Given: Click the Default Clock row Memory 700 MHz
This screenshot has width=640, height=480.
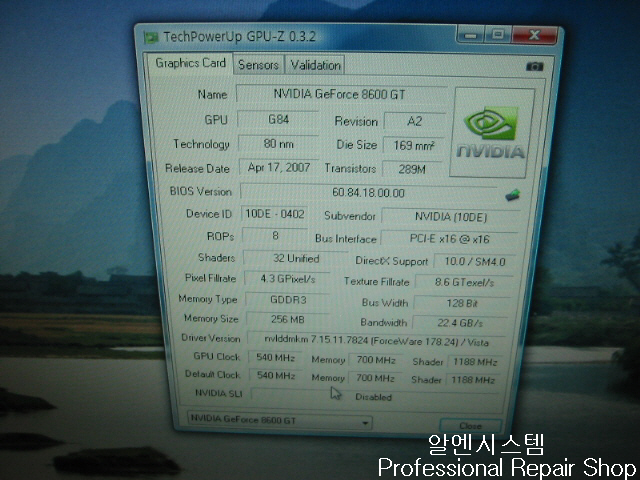Looking at the screenshot, I should point(375,378).
